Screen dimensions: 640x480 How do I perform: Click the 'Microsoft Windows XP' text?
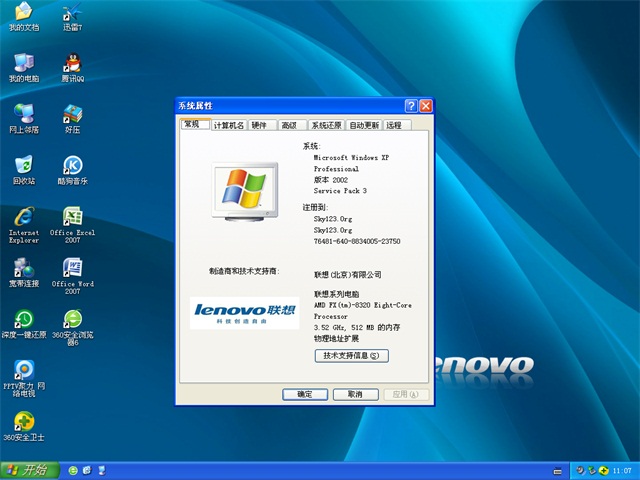coord(351,158)
